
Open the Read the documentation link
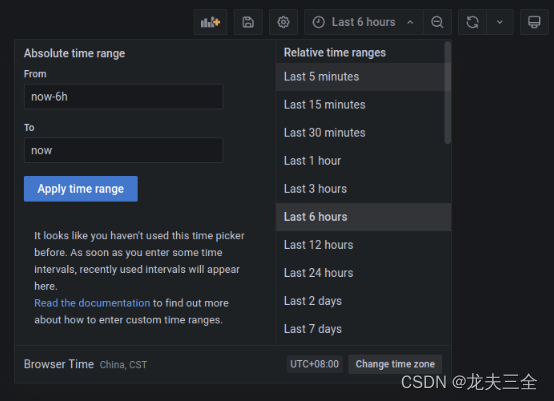coord(92,303)
